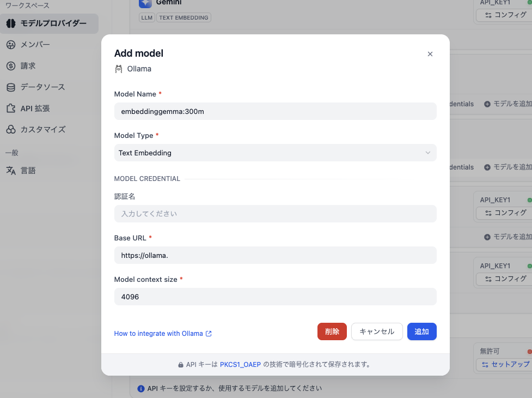Click the カスタマイズ icon
Image resolution: width=532 pixels, height=398 pixels.
pos(11,129)
